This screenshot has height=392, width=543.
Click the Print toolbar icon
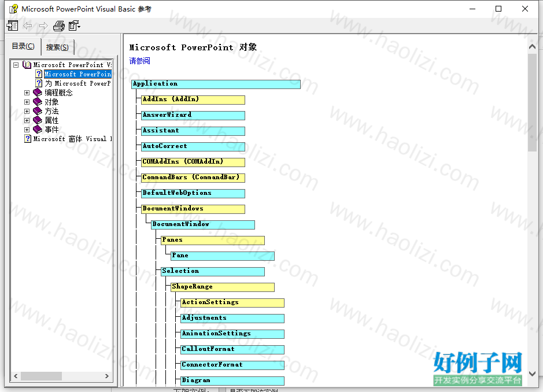point(59,25)
